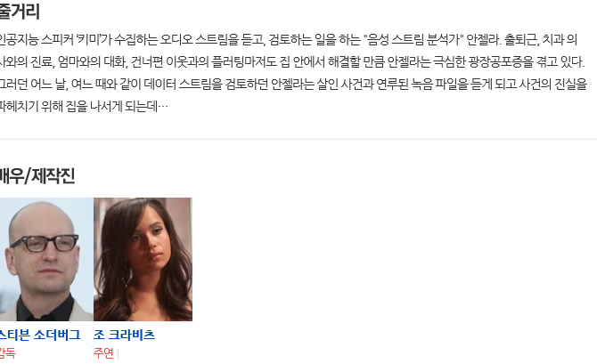Click the 배우/제작진 section heading
This screenshot has height=364, width=597.
pos(37,176)
